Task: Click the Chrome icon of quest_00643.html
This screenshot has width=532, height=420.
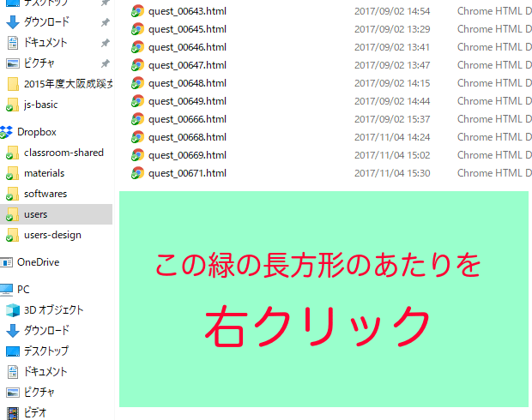Action: [137, 11]
